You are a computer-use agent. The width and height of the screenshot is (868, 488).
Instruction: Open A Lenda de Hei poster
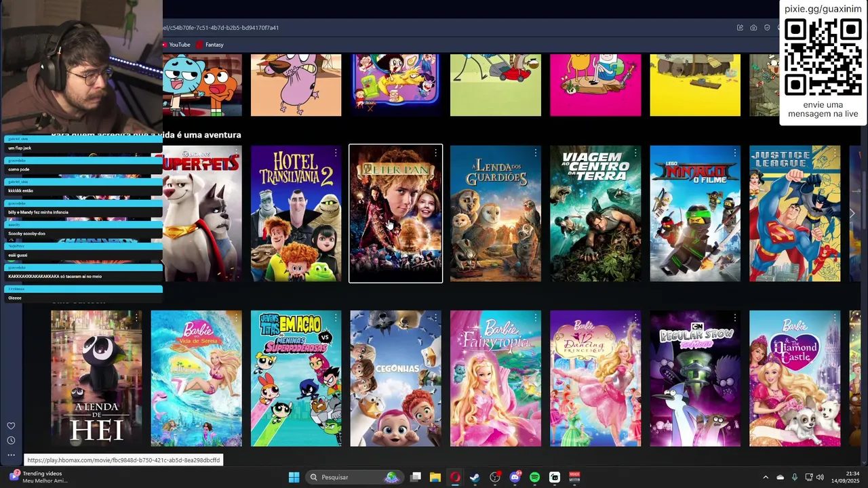click(x=96, y=378)
